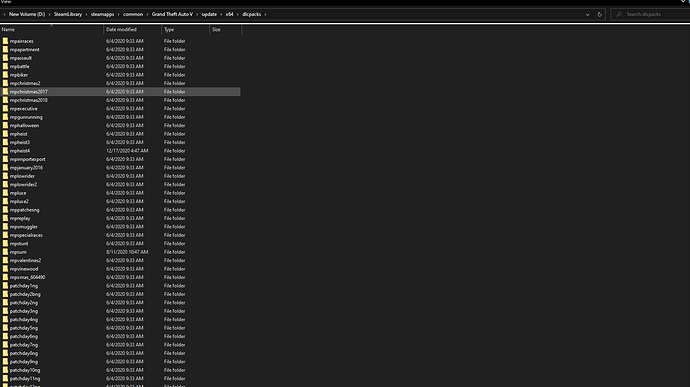Expand chevron after dlcpacks breadcrumb
The width and height of the screenshot is (690, 387).
click(265, 15)
